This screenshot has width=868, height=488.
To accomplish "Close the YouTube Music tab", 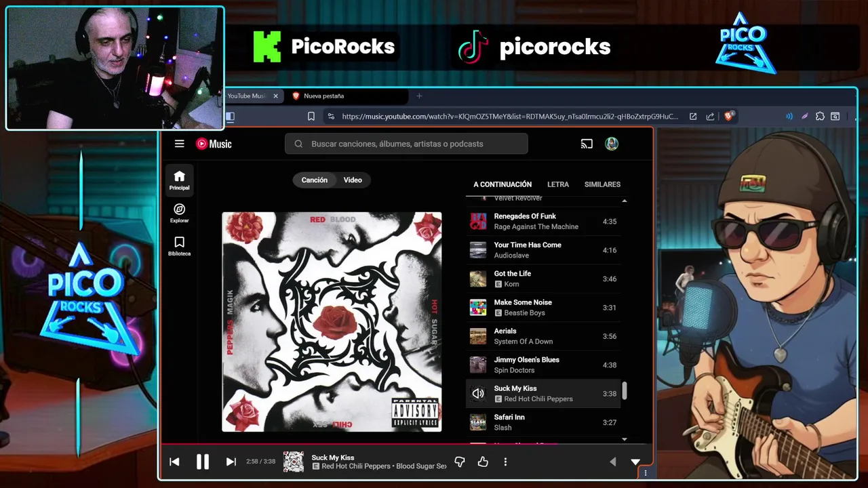I will tap(275, 96).
